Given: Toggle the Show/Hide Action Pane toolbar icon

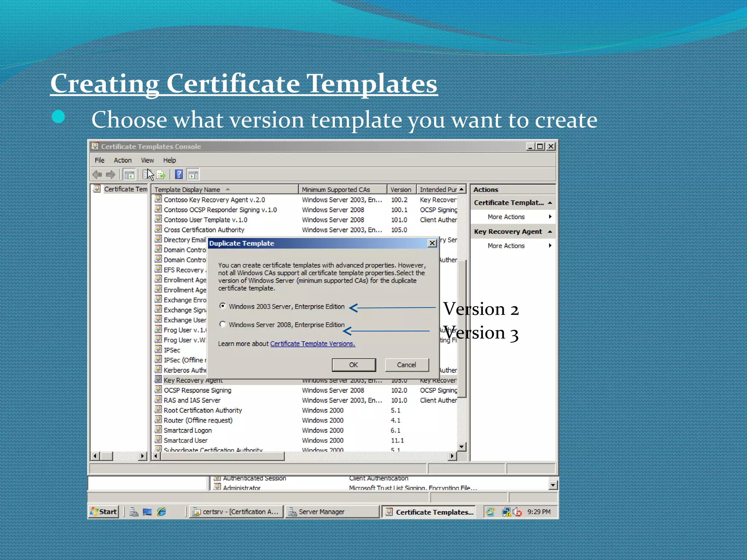Looking at the screenshot, I should tap(193, 175).
